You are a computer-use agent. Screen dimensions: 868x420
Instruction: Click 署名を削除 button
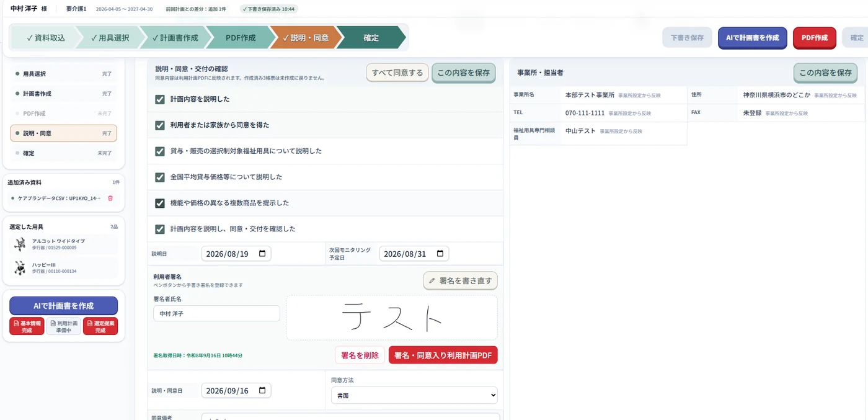360,355
